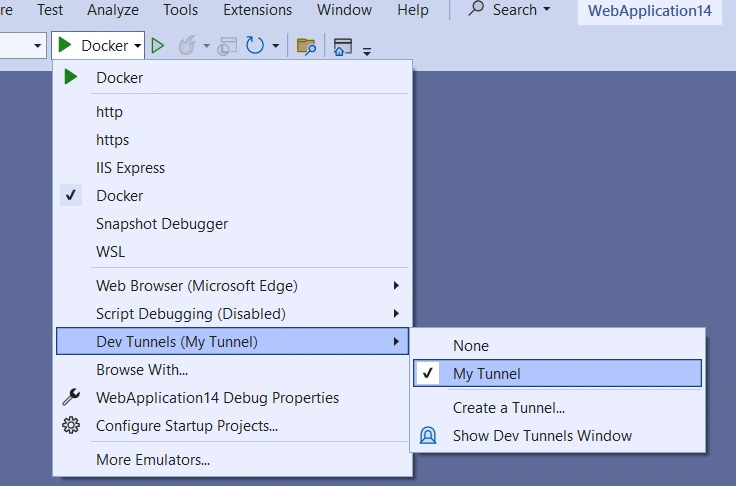Start debugging with green Docker play button
The height and width of the screenshot is (486, 736).
(65, 46)
